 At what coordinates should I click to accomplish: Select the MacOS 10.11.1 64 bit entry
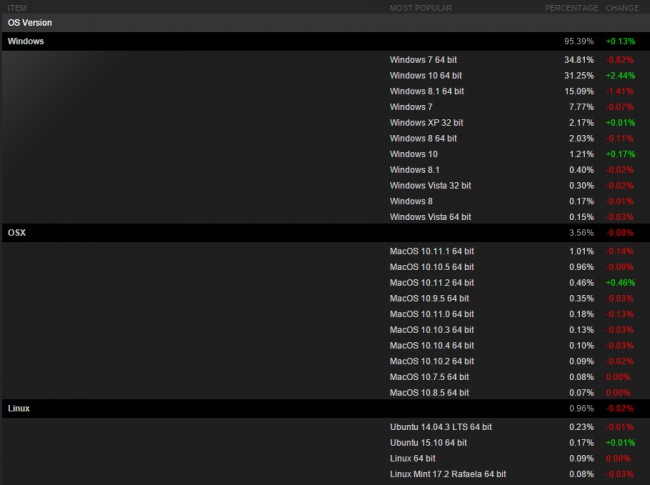tap(432, 251)
